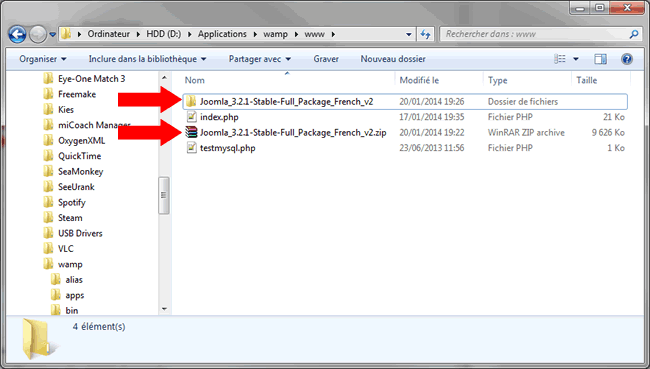Sort files by the Nom column

[288, 80]
